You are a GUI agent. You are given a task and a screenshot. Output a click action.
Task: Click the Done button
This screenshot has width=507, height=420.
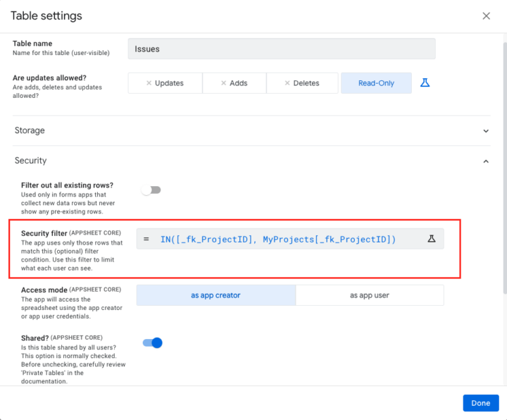[x=480, y=403]
